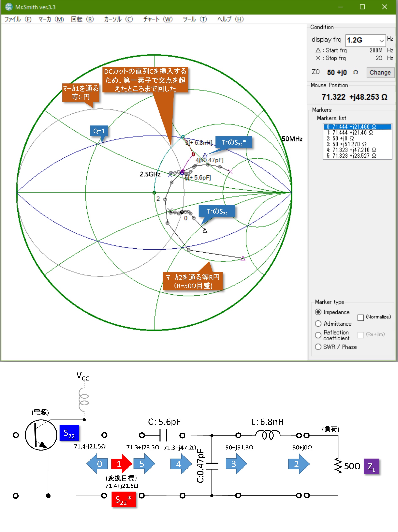Click the L:6.8nH inductor symbol
This screenshot has width=398, height=532.
(x=268, y=435)
